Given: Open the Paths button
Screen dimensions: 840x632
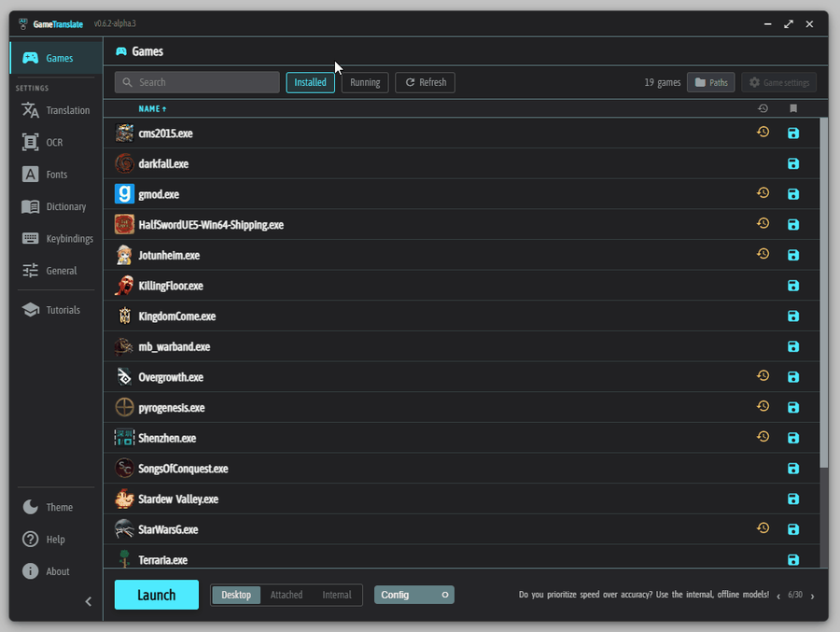Looking at the screenshot, I should [711, 82].
